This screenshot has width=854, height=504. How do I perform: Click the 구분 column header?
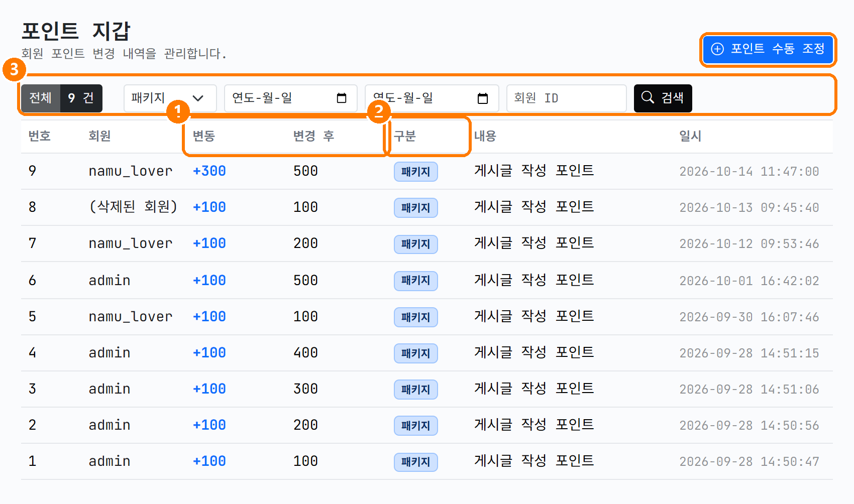tap(405, 136)
